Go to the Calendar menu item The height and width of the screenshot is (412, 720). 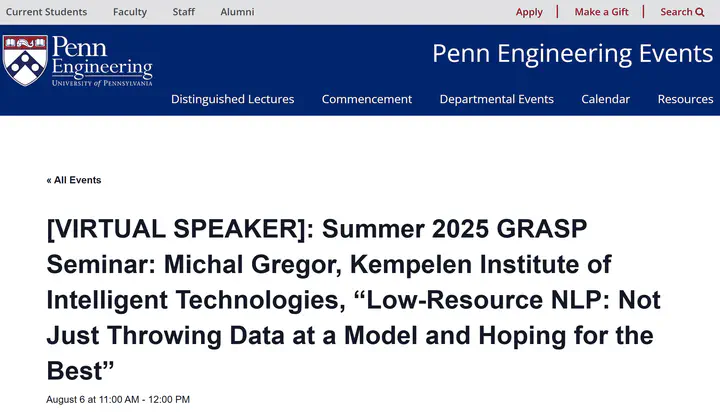605,99
